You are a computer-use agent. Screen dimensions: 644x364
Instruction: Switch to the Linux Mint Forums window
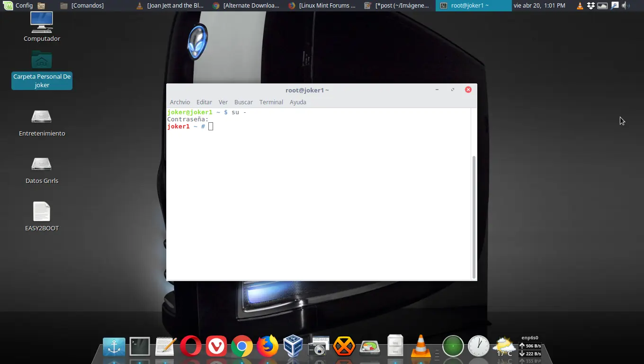[x=322, y=6]
